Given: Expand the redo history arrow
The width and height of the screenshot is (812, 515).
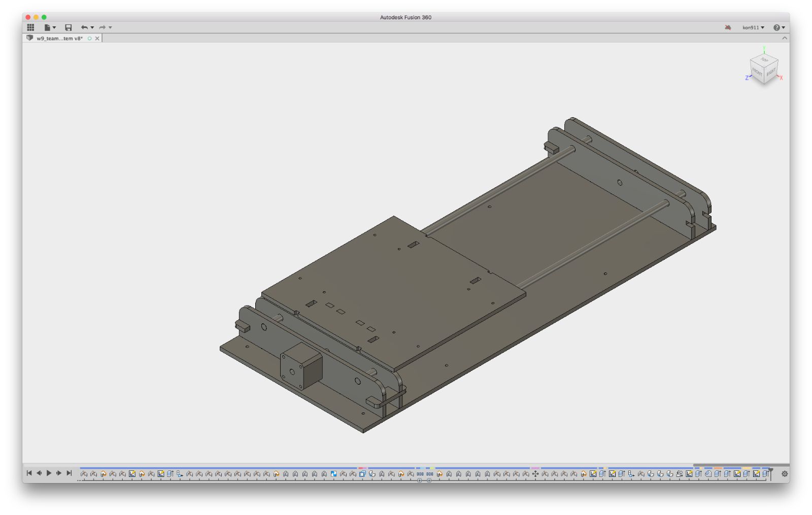Looking at the screenshot, I should pos(110,27).
